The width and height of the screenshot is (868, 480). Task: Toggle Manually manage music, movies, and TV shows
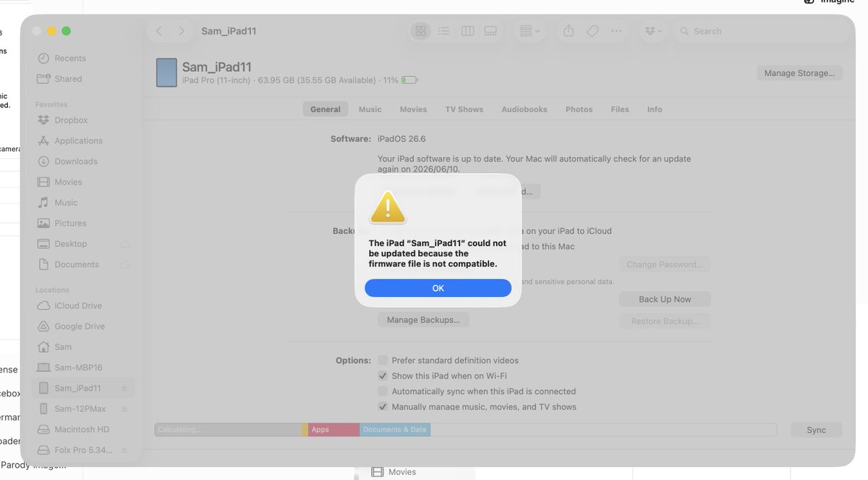383,407
